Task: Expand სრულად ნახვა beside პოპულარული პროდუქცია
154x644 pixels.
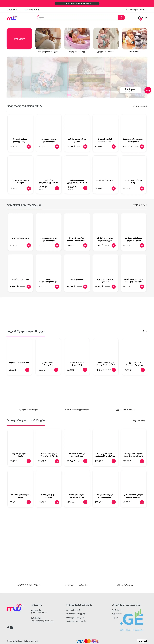Action: coord(140,106)
